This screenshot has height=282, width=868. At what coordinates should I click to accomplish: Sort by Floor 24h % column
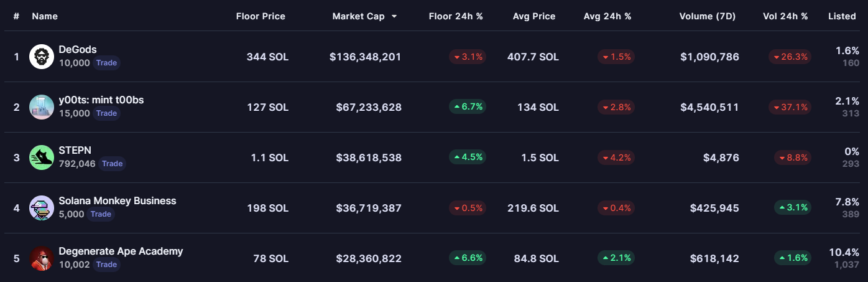click(456, 16)
